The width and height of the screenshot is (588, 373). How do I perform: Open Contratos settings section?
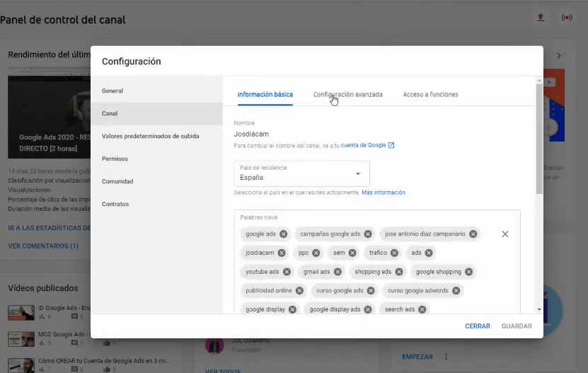157,204
